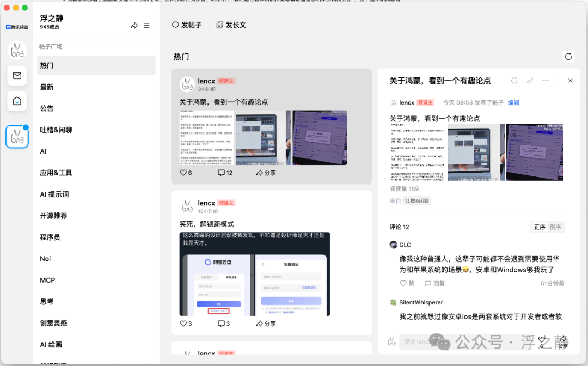Start a new post with 发帖子

[187, 25]
